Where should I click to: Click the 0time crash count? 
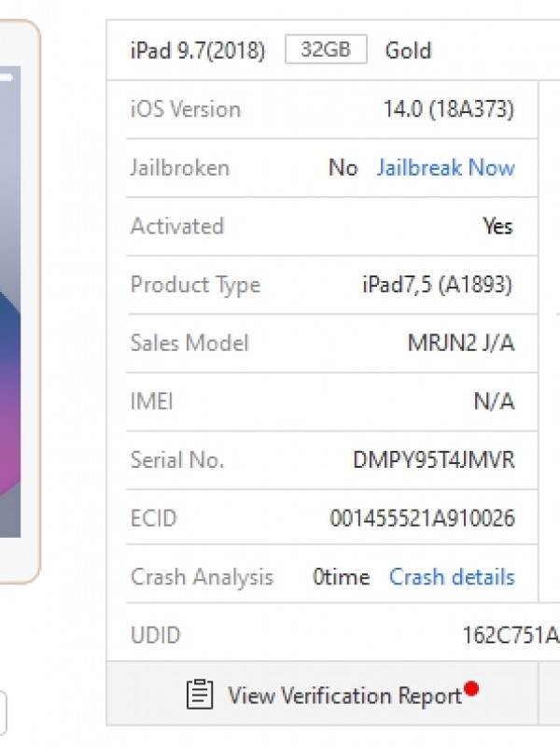point(341,577)
